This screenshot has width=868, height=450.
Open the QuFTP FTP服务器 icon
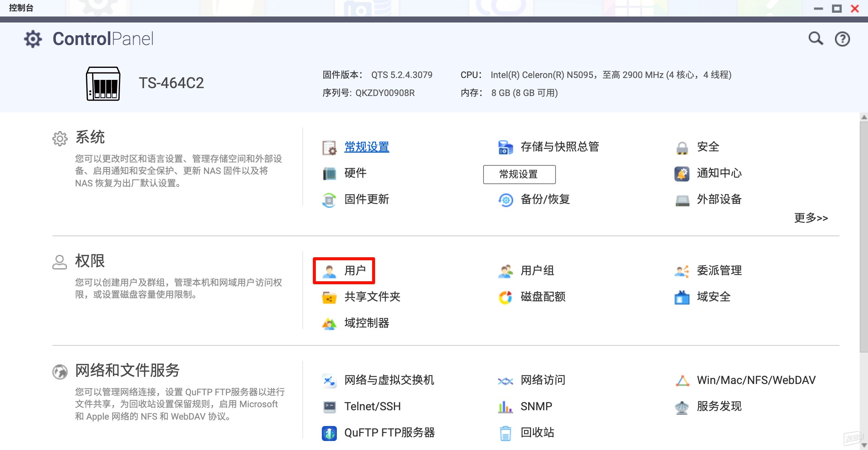click(329, 433)
